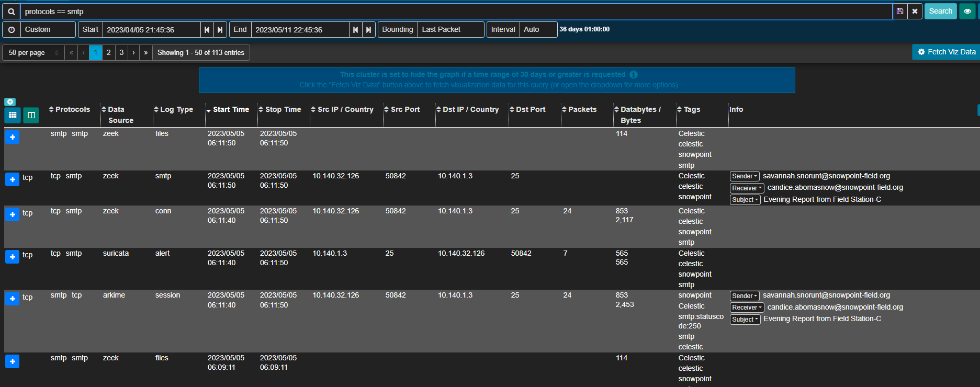Image resolution: width=980 pixels, height=387 pixels.
Task: Open Receiver dropdown in arkime session row
Action: coord(747,308)
